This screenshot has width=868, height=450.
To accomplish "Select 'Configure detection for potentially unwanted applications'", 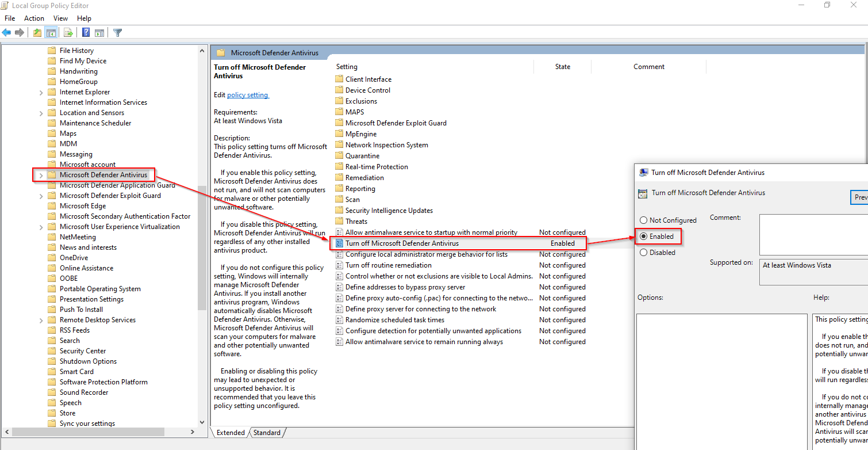I will point(433,331).
